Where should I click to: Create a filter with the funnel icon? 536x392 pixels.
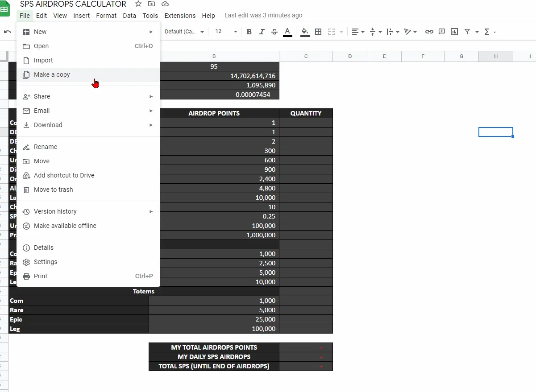467,32
